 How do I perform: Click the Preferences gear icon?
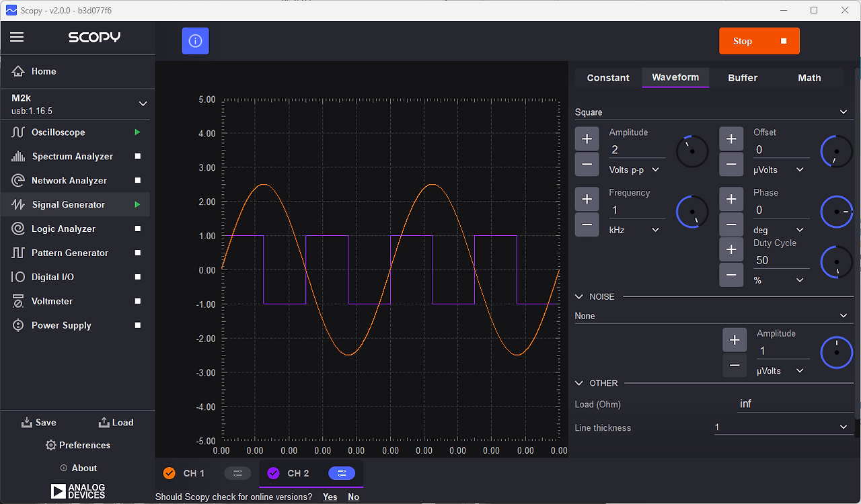coord(50,446)
